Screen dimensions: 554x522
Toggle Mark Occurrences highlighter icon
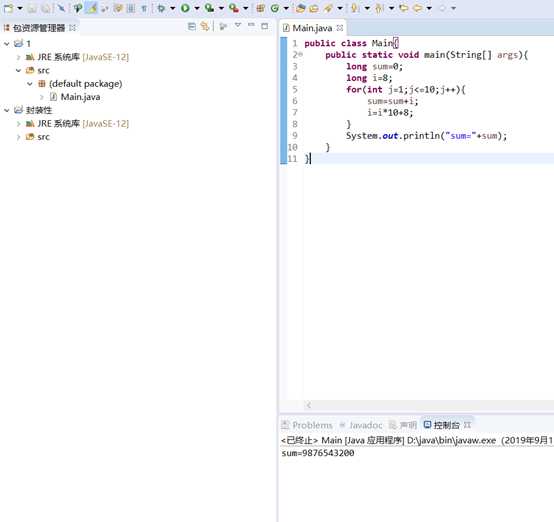coord(92,8)
